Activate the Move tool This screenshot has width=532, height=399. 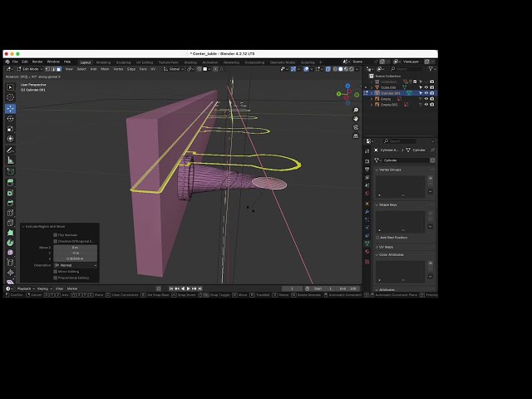click(x=10, y=108)
